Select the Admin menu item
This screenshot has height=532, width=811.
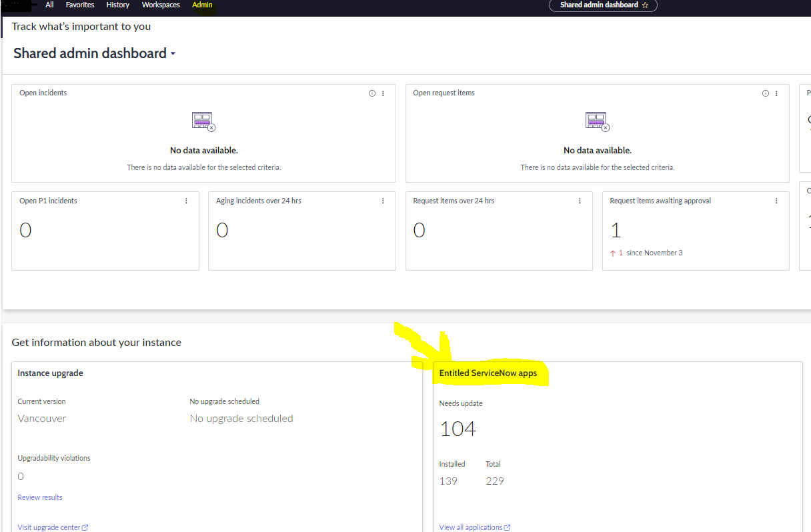(202, 5)
